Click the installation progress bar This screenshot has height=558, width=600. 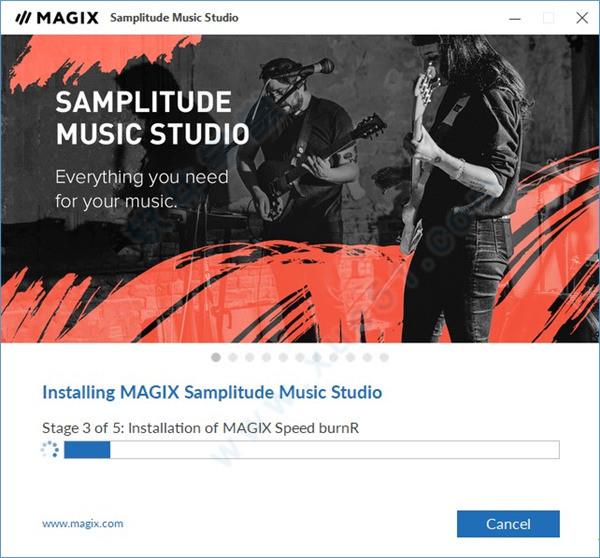(312, 450)
